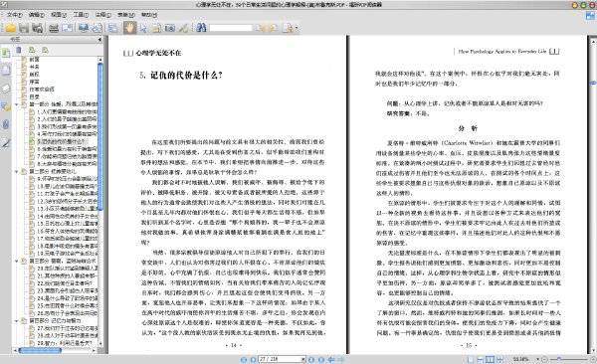Open a PDF file with the folder icon

[x=10, y=28]
